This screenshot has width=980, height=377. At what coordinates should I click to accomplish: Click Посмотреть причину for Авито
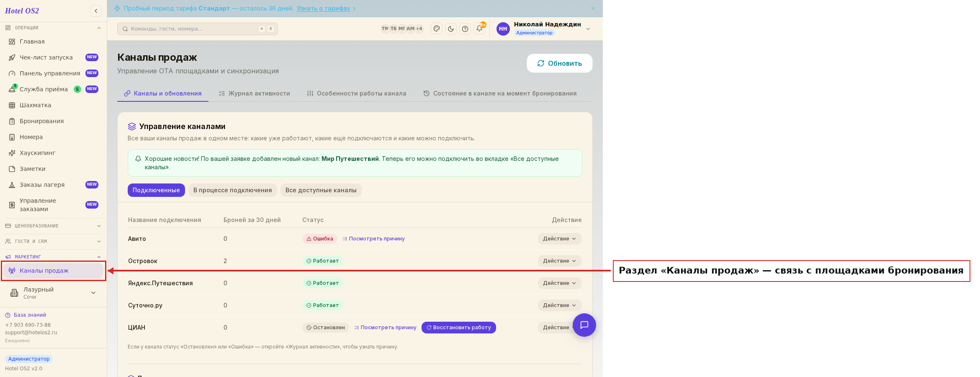[373, 239]
